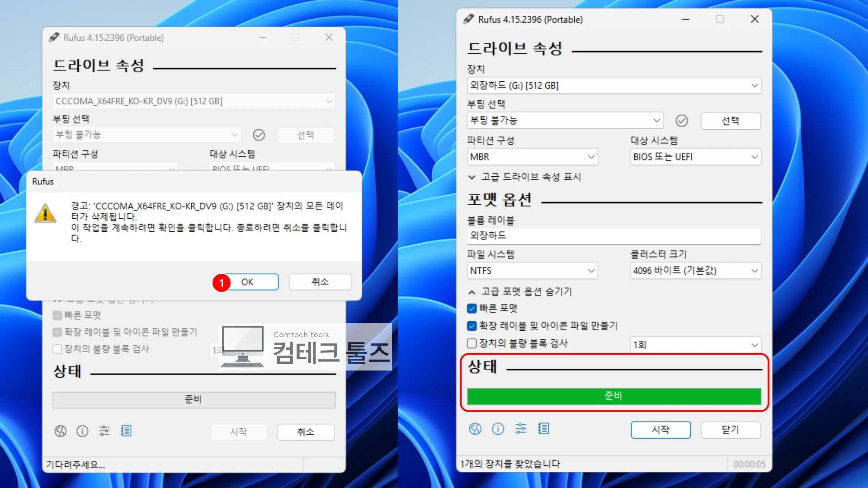Click 취소 in the Rufus warning dialog
868x488 pixels.
coord(320,282)
